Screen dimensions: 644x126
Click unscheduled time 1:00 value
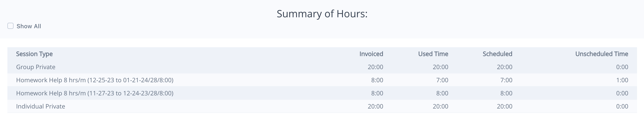coord(622,80)
